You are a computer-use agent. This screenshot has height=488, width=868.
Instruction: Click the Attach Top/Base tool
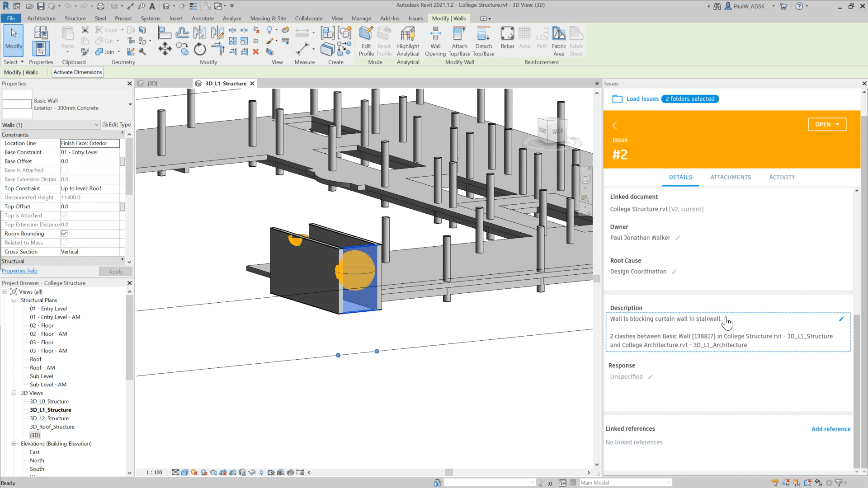459,41
